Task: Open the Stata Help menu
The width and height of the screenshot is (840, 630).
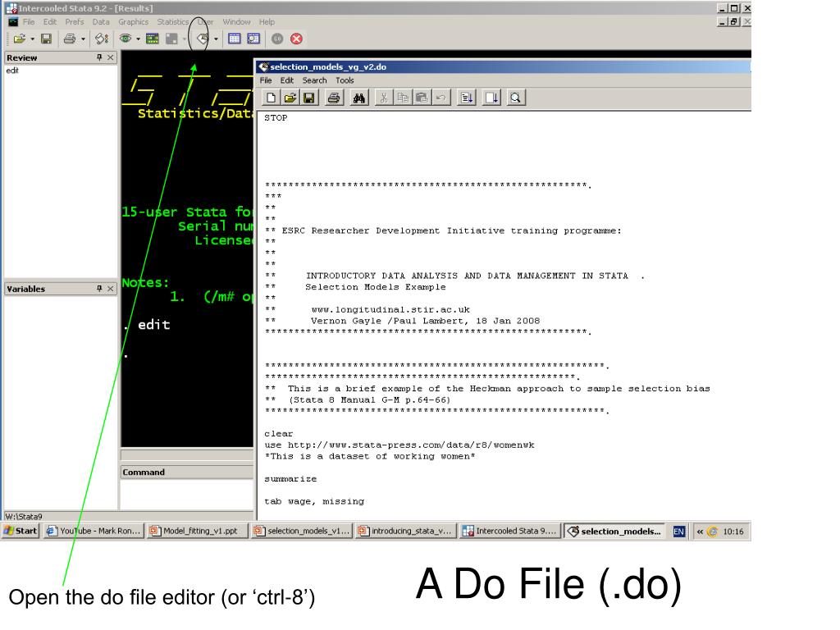Action: tap(267, 22)
